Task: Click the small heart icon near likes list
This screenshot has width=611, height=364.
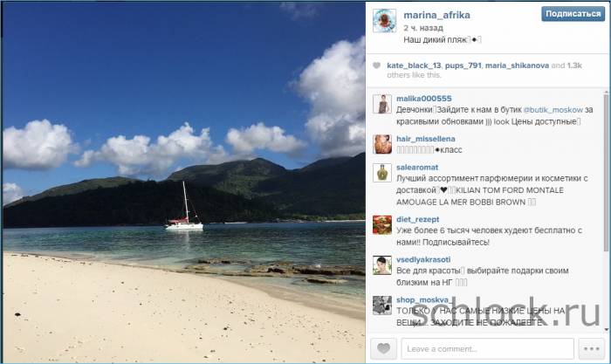Action: point(376,65)
